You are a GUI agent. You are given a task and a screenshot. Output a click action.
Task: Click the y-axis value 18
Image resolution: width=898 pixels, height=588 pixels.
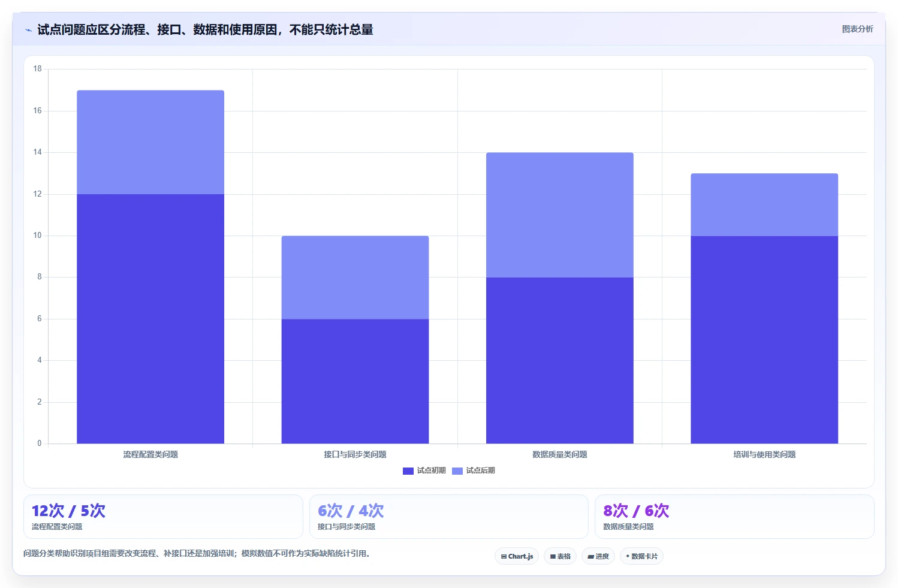click(38, 69)
